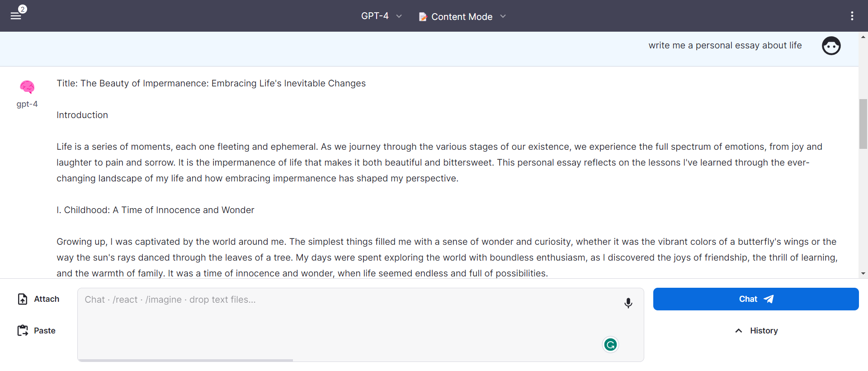
Task: Click the Attach file icon
Action: click(23, 299)
